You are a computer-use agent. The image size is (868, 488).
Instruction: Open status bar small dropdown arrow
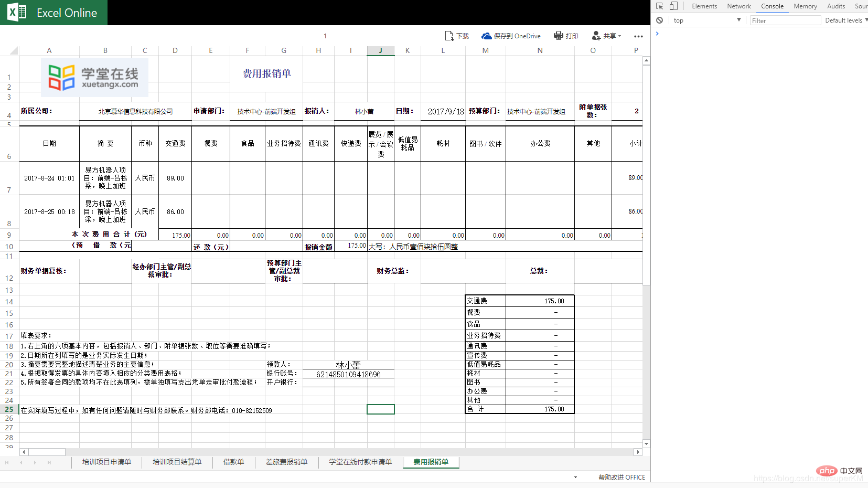click(x=575, y=477)
